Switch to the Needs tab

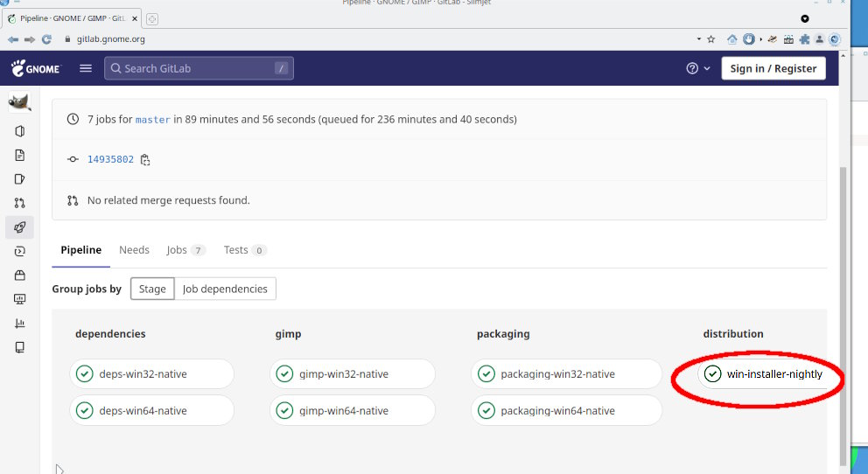tap(134, 250)
